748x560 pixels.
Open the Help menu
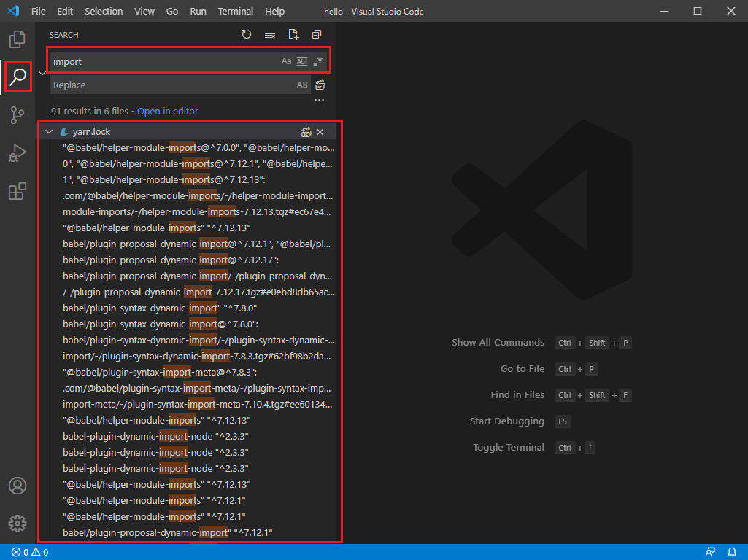(x=275, y=11)
